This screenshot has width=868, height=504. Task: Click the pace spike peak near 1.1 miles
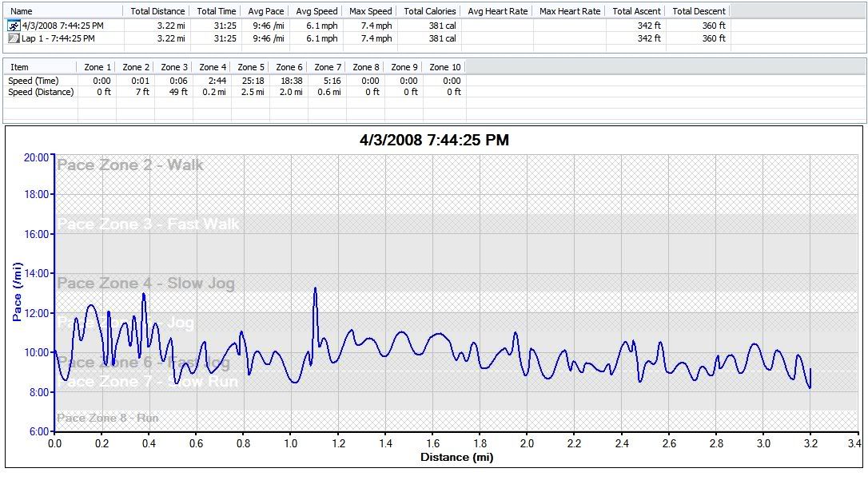point(315,288)
